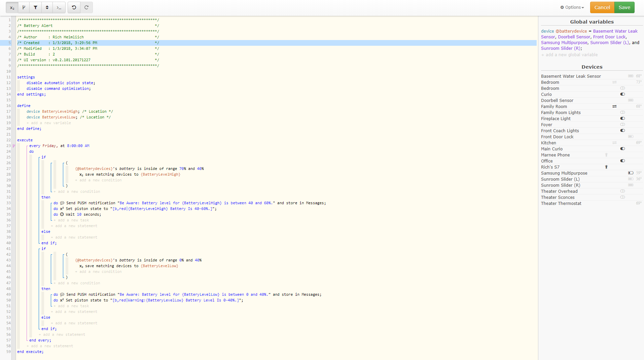This screenshot has height=360, width=644.
Task: Redo the last undone edit
Action: click(x=86, y=7)
